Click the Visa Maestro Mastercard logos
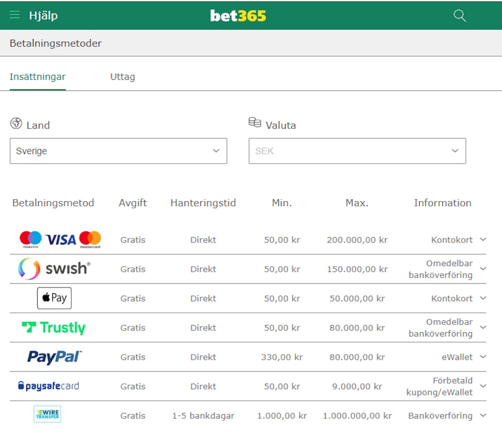The image size is (502, 448). click(60, 240)
